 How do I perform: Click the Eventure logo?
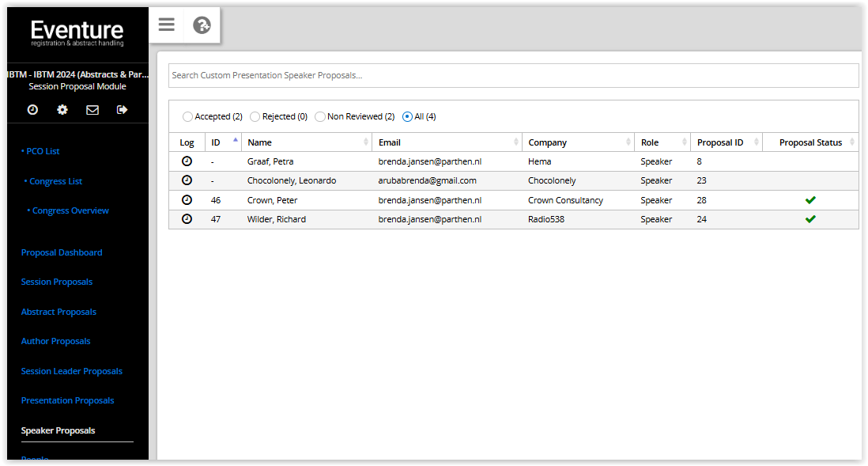click(77, 33)
